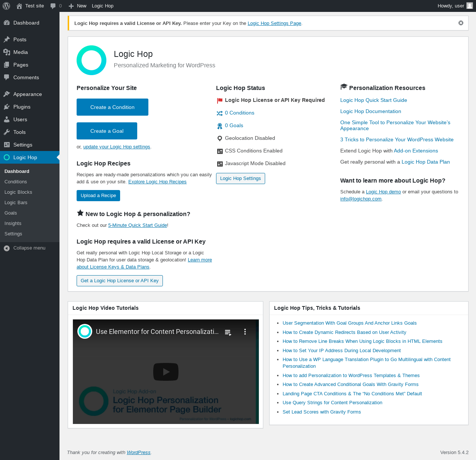Open 3 Tricks to Personalize link

pyautogui.click(x=397, y=139)
